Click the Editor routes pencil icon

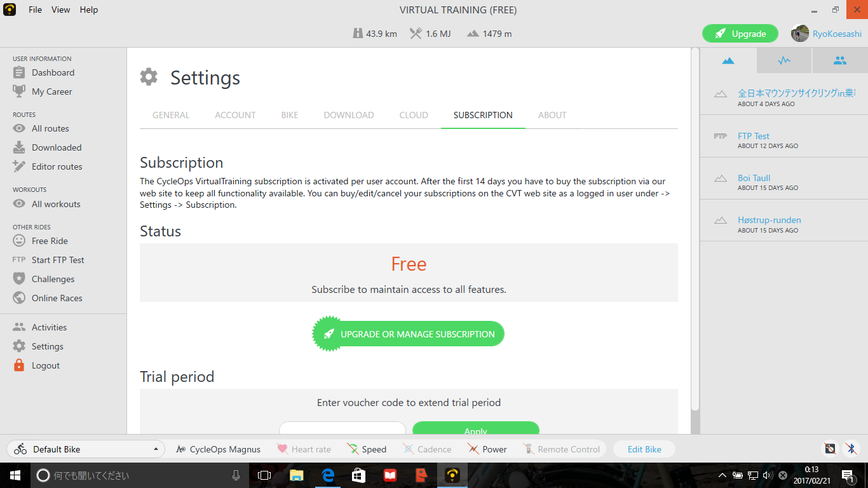pyautogui.click(x=19, y=166)
